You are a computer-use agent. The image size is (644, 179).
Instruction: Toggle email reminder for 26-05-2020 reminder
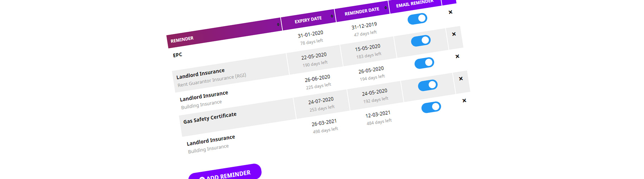click(x=424, y=63)
